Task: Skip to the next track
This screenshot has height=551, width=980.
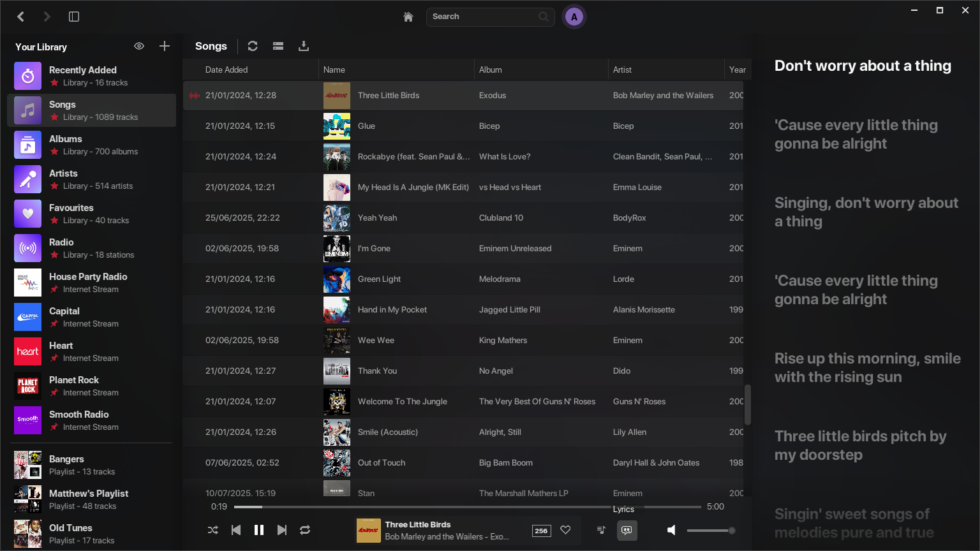Action: click(282, 530)
